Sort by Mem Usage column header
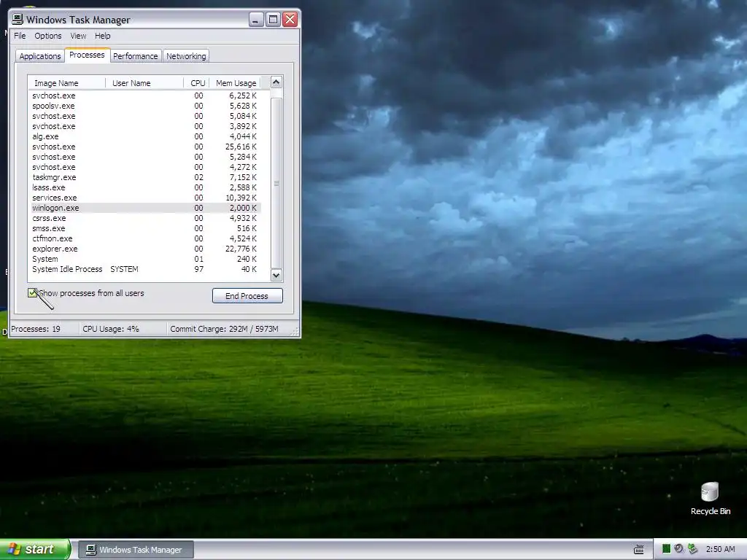Viewport: 747px width, 560px height. coord(236,83)
